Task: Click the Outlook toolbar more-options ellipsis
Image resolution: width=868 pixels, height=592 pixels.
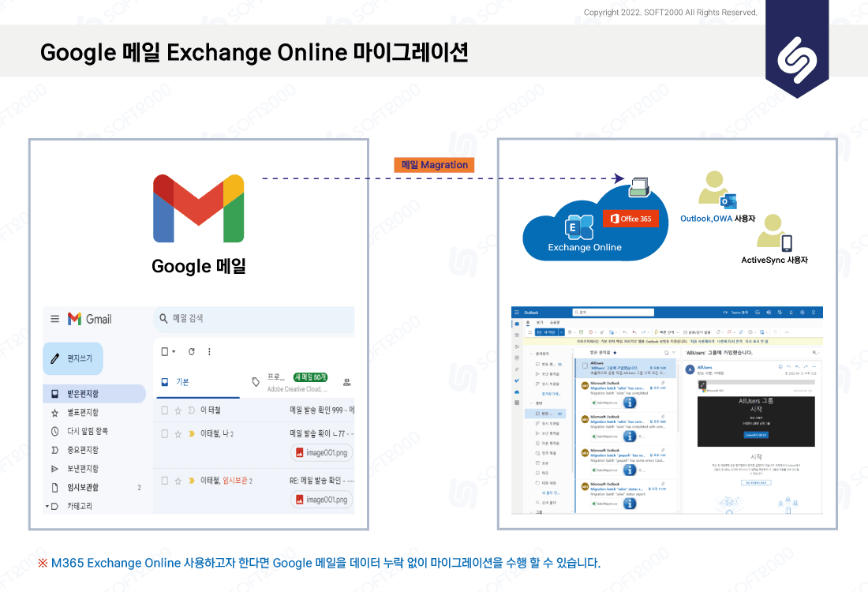Action: tap(787, 332)
